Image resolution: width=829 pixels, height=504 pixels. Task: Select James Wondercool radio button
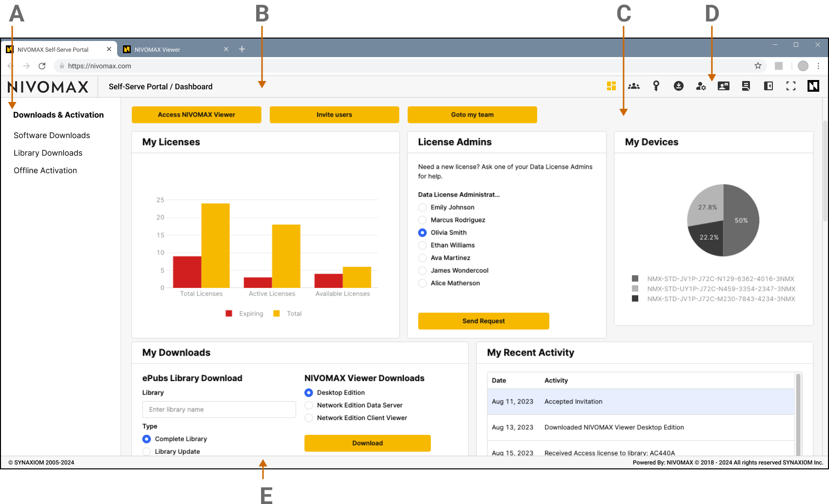[x=423, y=271]
